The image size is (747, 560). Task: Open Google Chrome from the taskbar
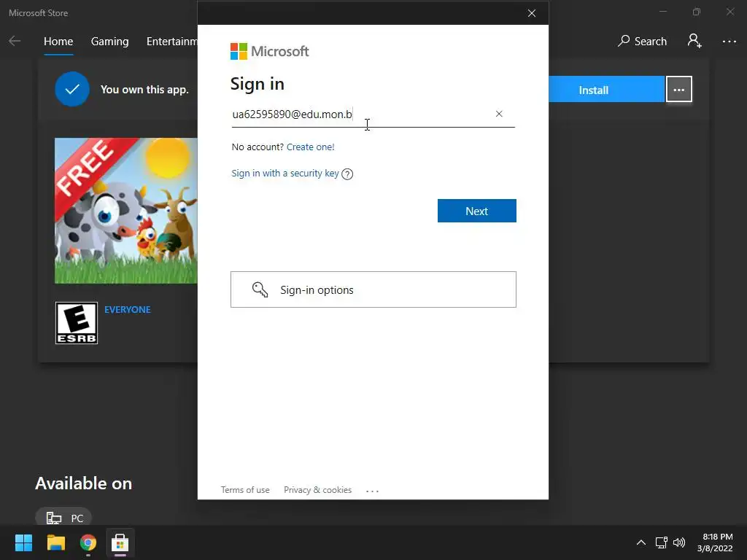(88, 542)
